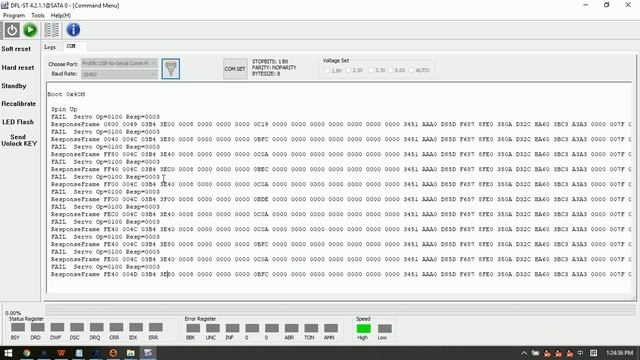The width and height of the screenshot is (640, 360).
Task: Click the DRQ status register indicator
Action: pos(96,327)
